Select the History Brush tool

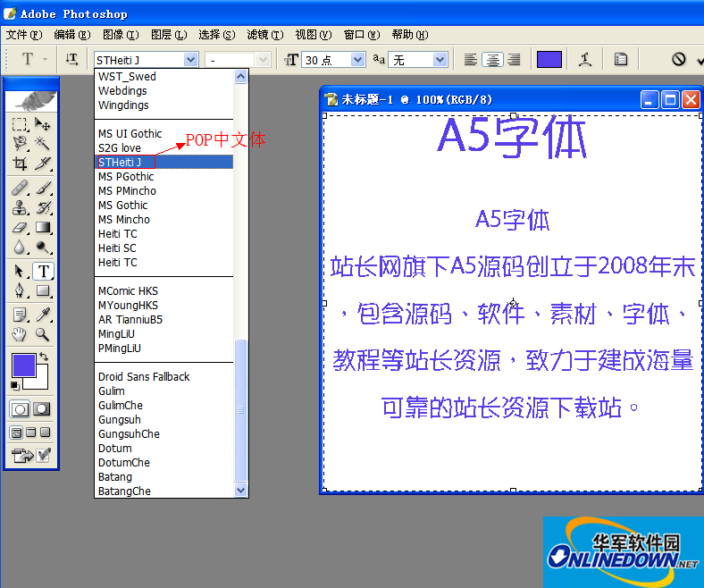[43, 207]
